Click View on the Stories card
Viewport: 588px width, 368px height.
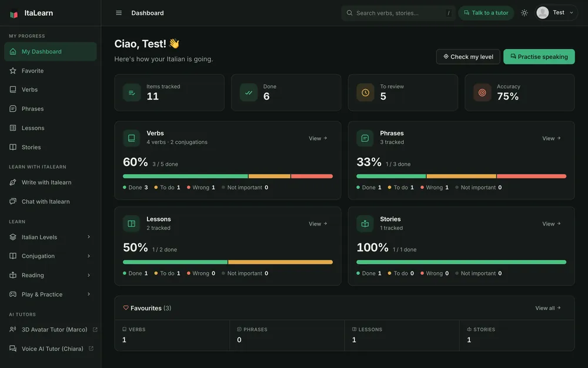point(552,223)
